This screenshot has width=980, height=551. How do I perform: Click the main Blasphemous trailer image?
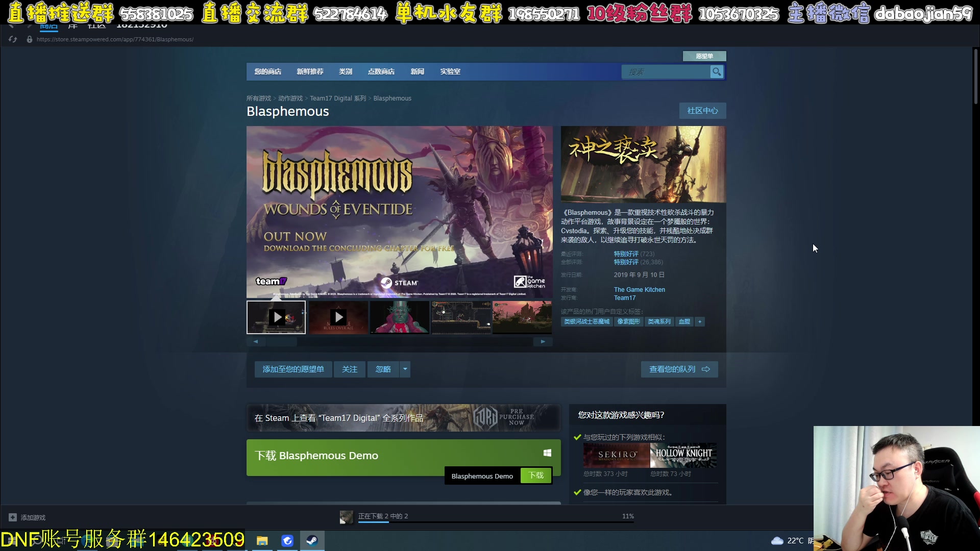coord(400,212)
